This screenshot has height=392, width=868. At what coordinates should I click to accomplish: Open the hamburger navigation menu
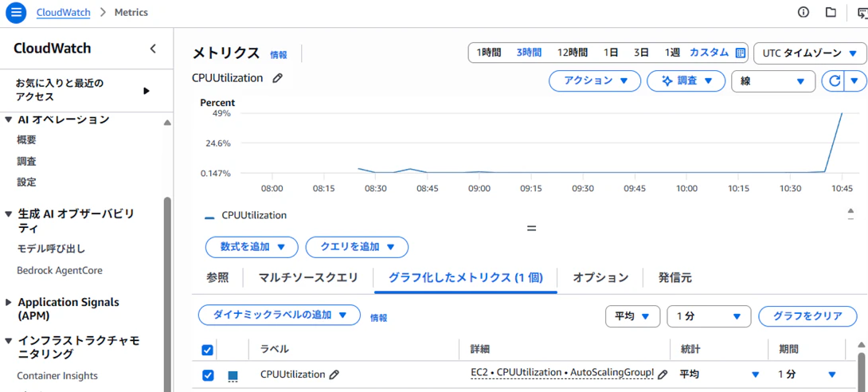[x=15, y=12]
